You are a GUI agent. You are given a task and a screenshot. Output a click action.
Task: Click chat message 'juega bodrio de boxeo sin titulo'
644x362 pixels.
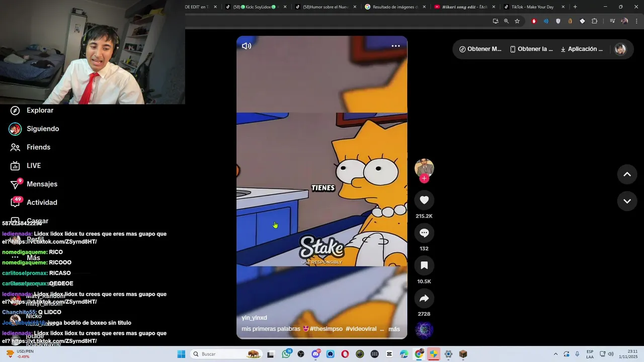click(90, 323)
